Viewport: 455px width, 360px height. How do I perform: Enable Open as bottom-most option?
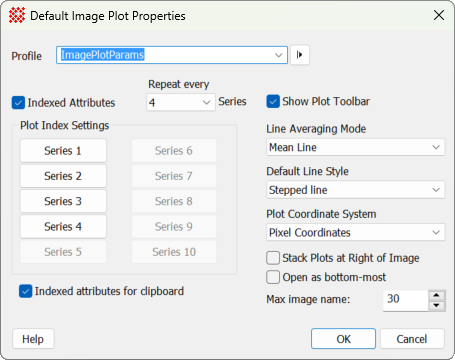273,277
